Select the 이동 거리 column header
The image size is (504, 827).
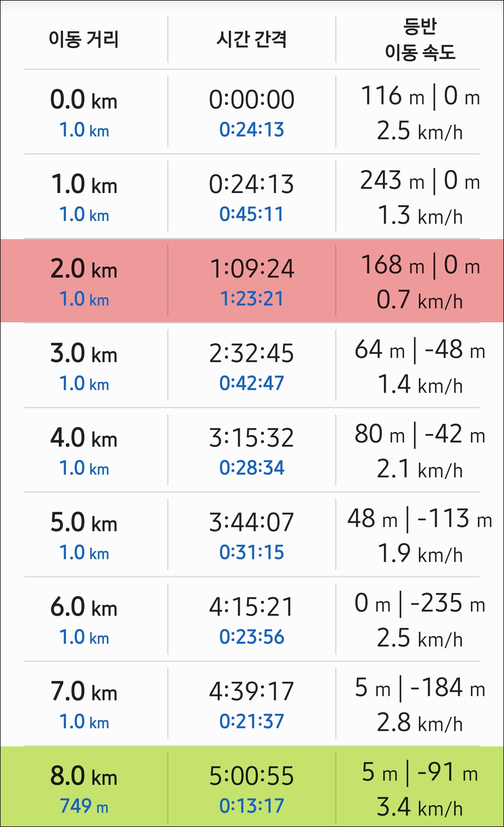pyautogui.click(x=84, y=39)
